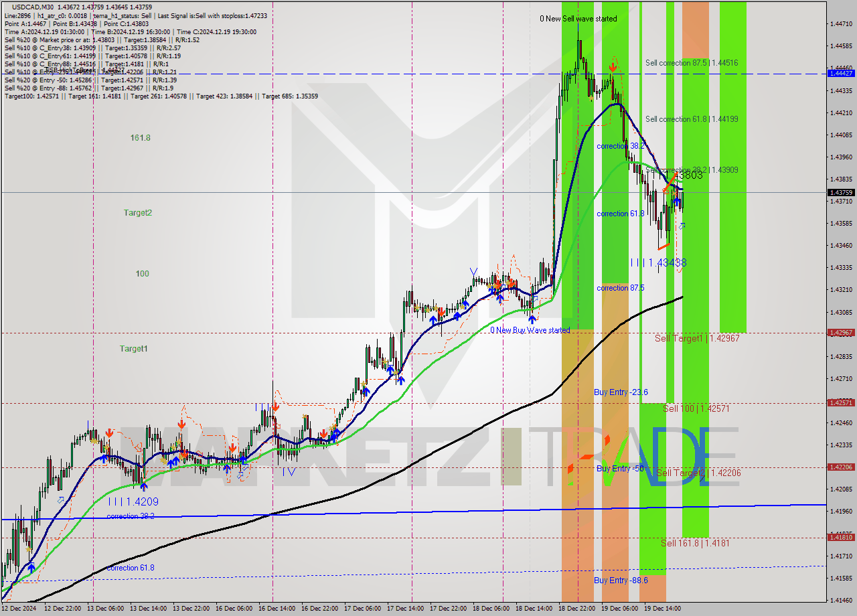This screenshot has width=857, height=616.
Task: Select price axis value 1.43460
Action: [x=840, y=246]
